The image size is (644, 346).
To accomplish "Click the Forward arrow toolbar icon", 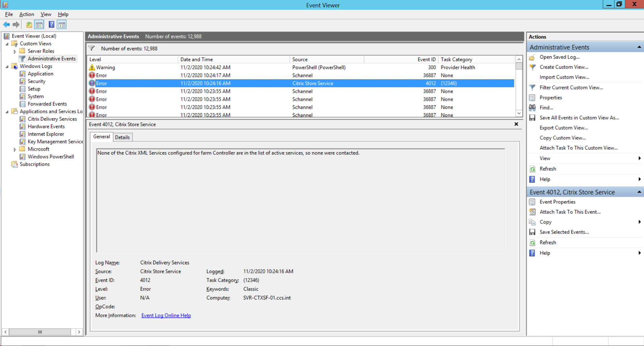I will point(16,24).
